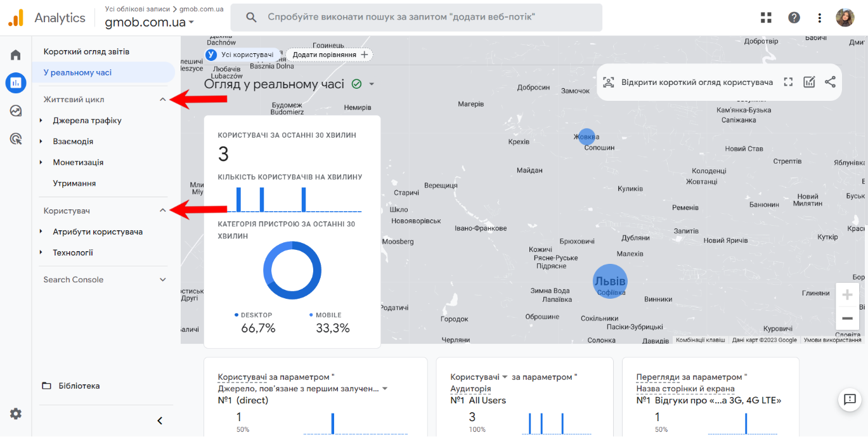This screenshot has width=868, height=437.
Task: Share this realtime report
Action: [x=831, y=82]
